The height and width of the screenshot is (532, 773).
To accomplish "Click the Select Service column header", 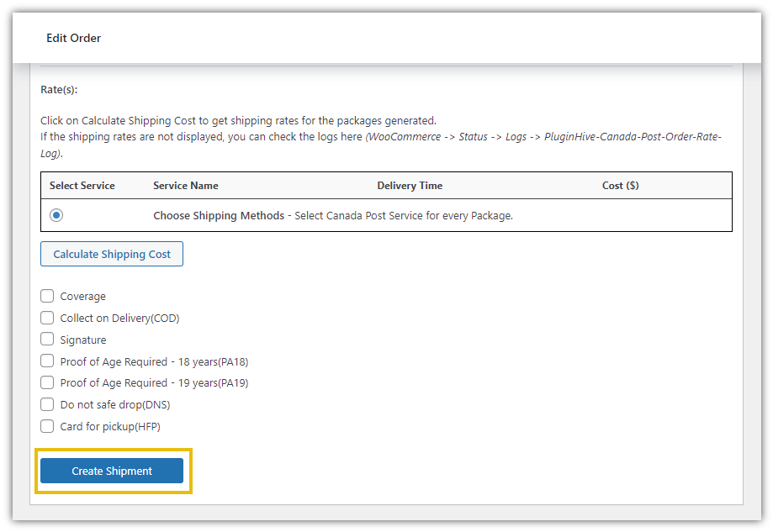I will [x=82, y=186].
